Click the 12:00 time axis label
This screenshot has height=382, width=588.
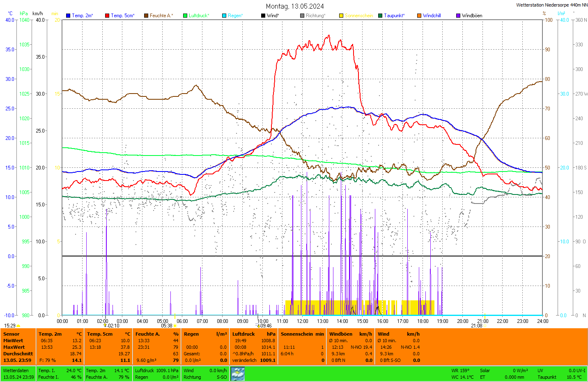[302, 321]
